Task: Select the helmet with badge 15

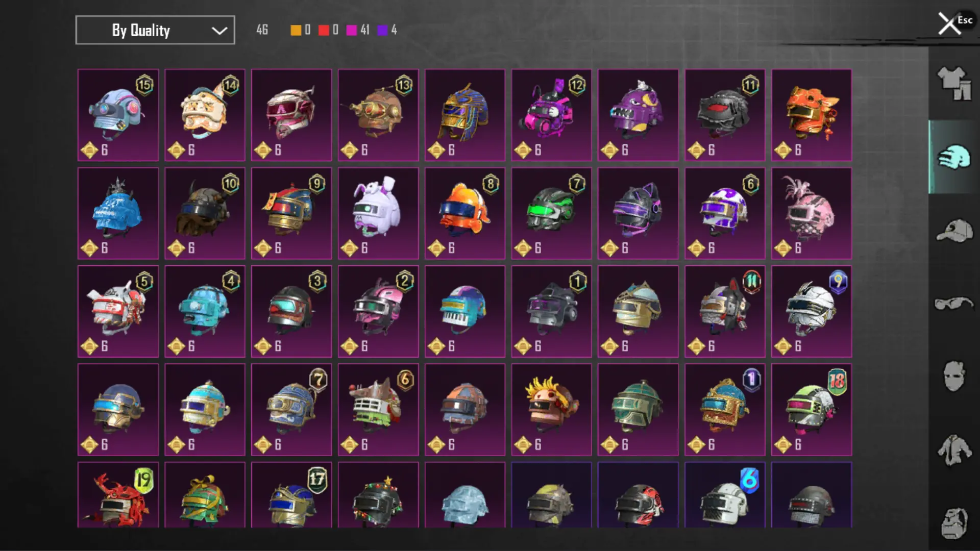Action: point(118,115)
